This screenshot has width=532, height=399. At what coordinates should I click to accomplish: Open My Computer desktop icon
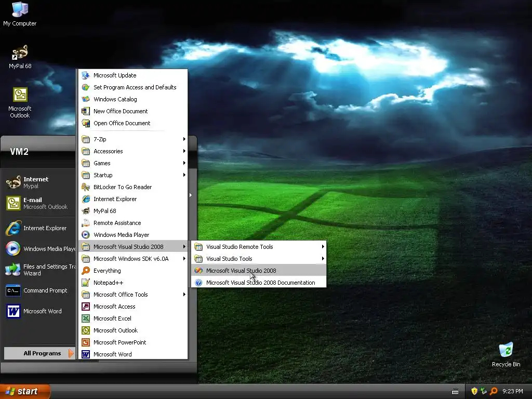point(20,14)
